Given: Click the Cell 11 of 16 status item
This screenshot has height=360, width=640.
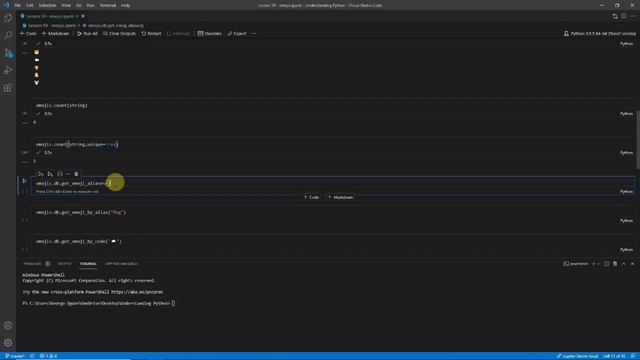Looking at the screenshot, I should pyautogui.click(x=614, y=356).
